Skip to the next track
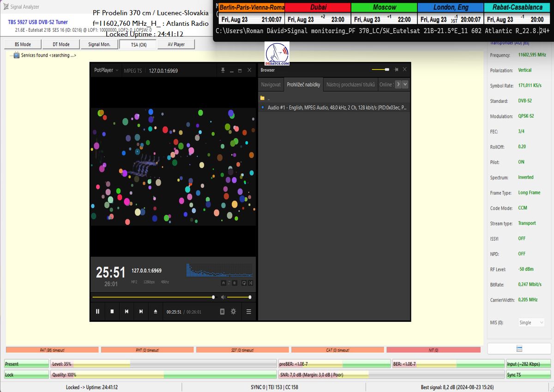Viewport: 554px width, 392px height. click(141, 312)
